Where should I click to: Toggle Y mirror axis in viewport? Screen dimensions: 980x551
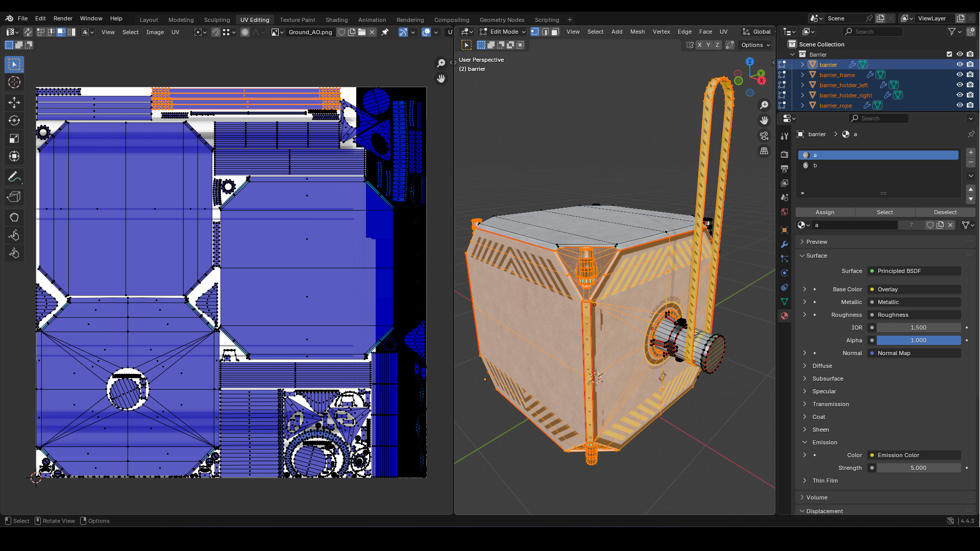click(x=708, y=45)
